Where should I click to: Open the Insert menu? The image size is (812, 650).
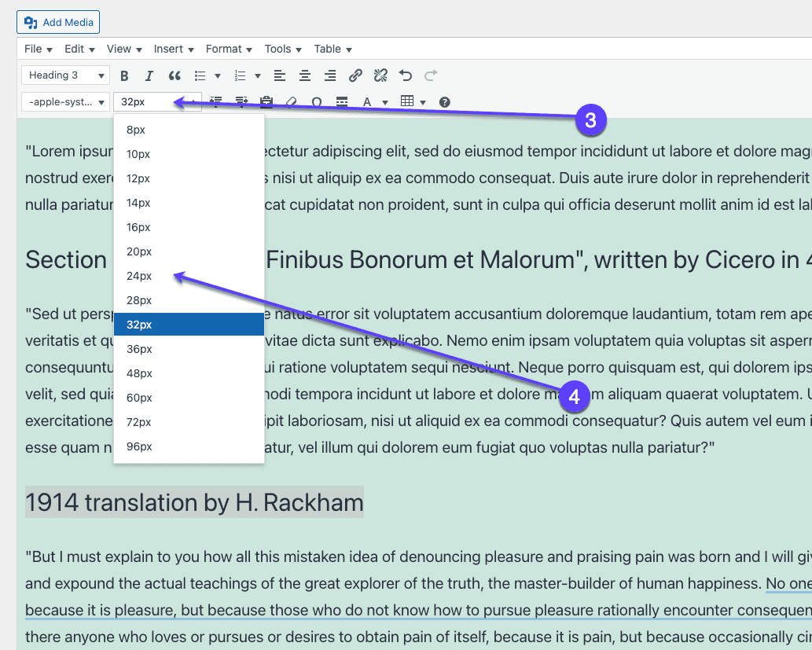(x=174, y=50)
